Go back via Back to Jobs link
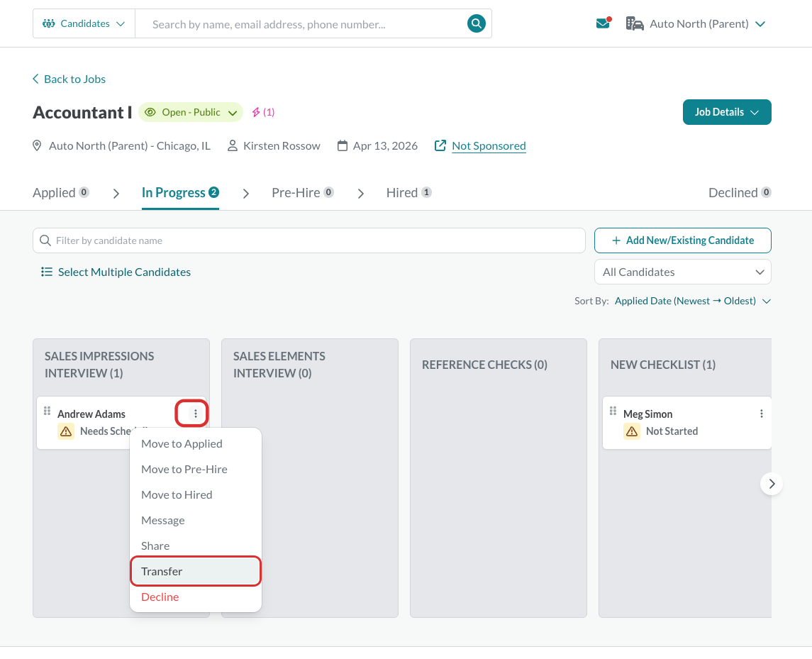This screenshot has height=659, width=812. pos(69,79)
